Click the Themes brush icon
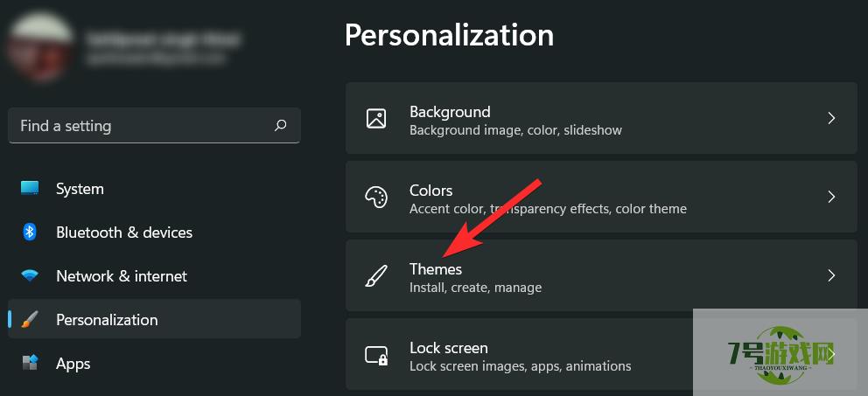The height and width of the screenshot is (396, 868). click(x=376, y=275)
